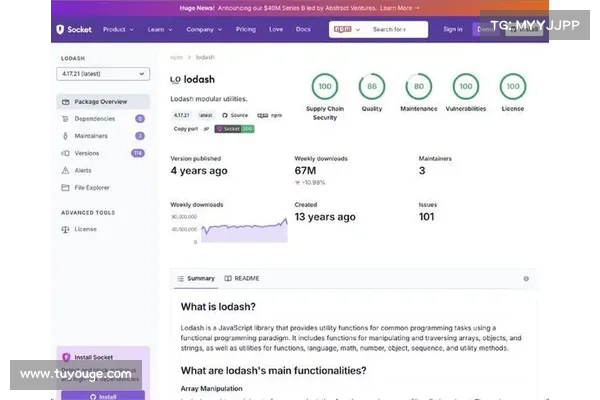600x400 pixels.
Task: Open the Dependencies section
Action: [103, 119]
